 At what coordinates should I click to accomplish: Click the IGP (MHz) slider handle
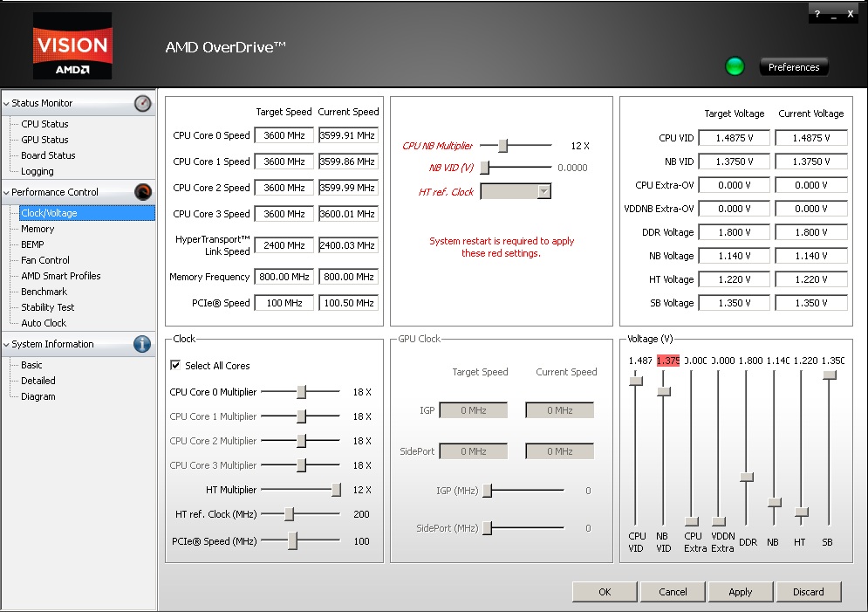pos(487,491)
